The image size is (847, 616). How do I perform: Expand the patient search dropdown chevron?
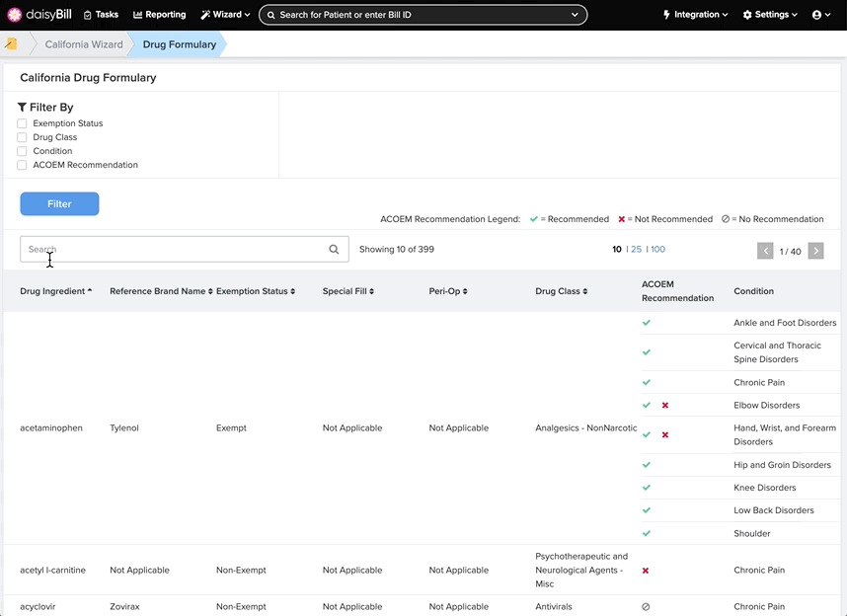tap(575, 15)
